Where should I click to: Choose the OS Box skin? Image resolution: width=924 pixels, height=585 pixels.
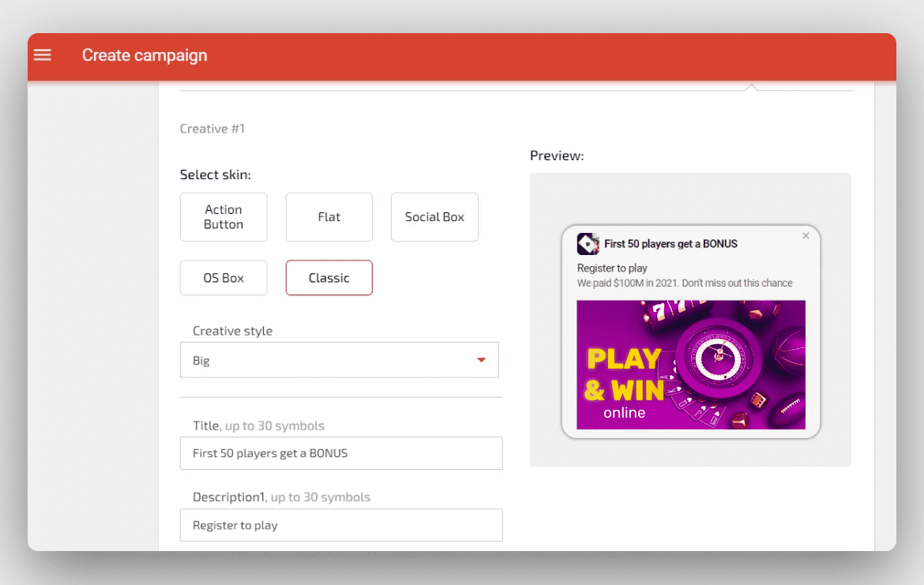pos(223,277)
